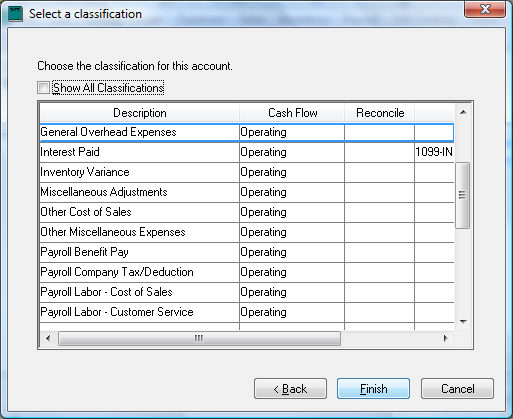Select the Interest Paid classification row

(x=247, y=152)
